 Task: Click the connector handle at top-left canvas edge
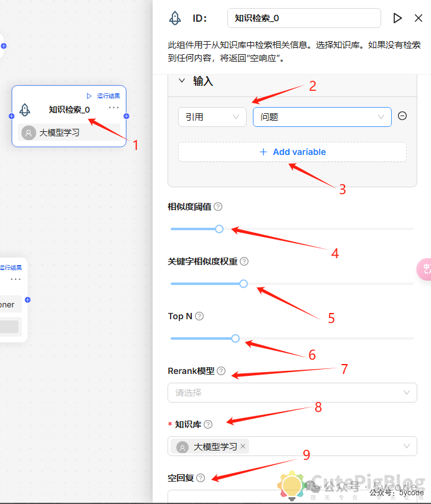click(4, 46)
